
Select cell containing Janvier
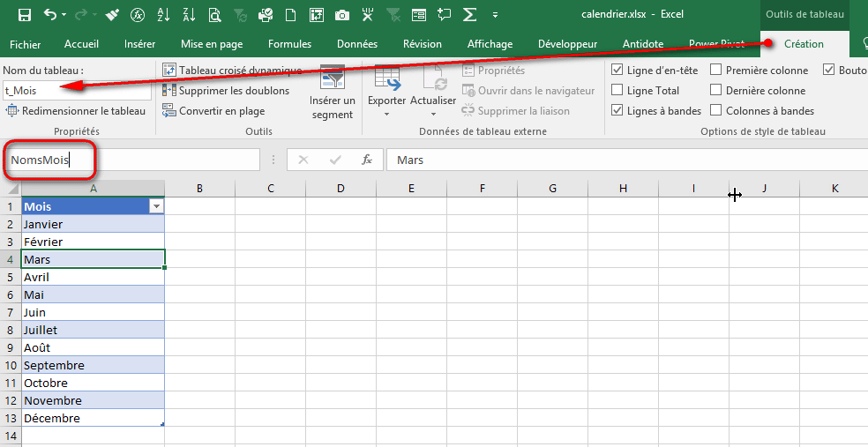click(93, 224)
